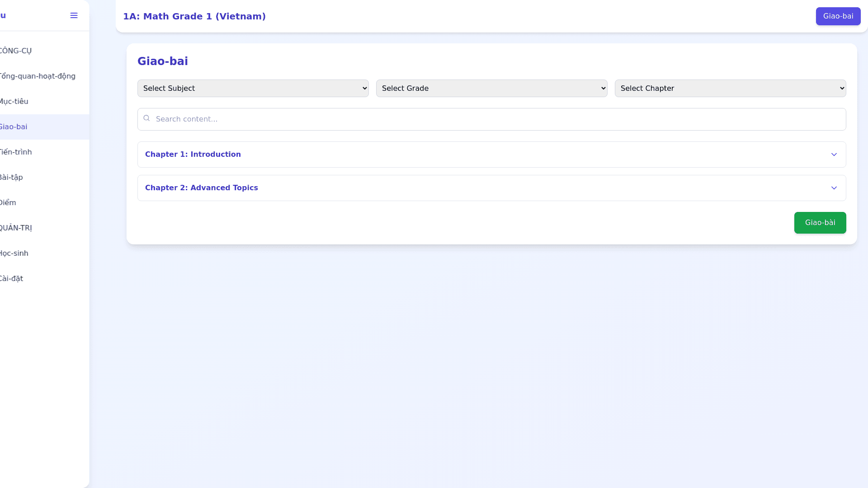Open Cài-đặt settings in the sidebar

pos(11,279)
